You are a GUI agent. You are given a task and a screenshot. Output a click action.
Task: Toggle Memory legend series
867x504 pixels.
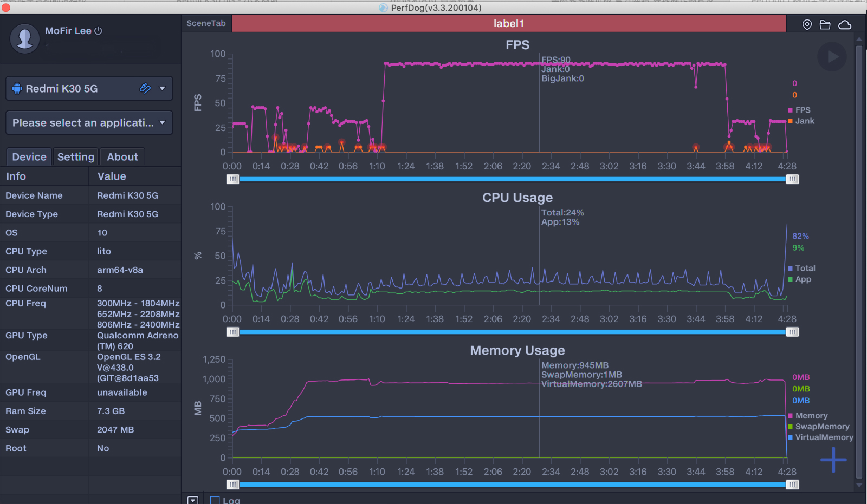[807, 416]
